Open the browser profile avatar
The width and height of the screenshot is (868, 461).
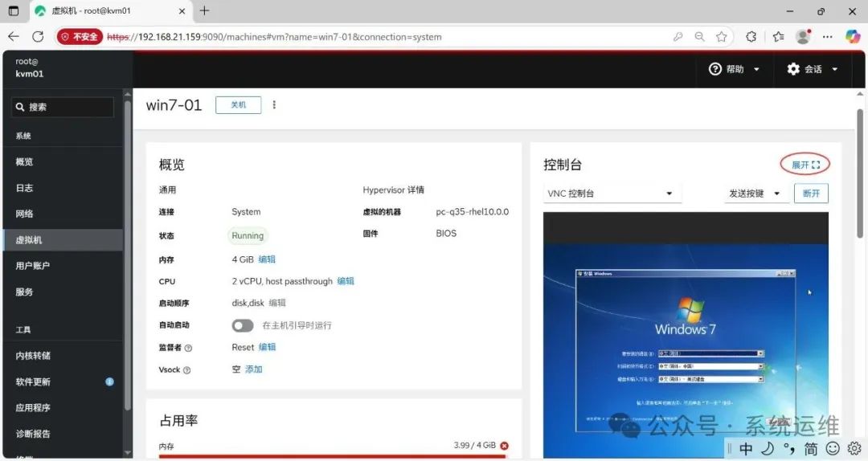point(803,36)
